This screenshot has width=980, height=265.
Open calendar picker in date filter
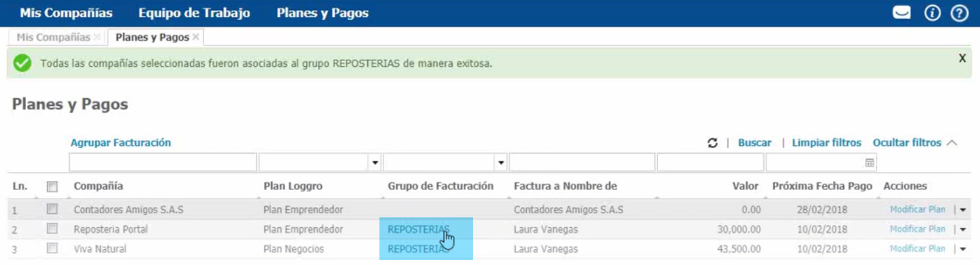pos(869,163)
